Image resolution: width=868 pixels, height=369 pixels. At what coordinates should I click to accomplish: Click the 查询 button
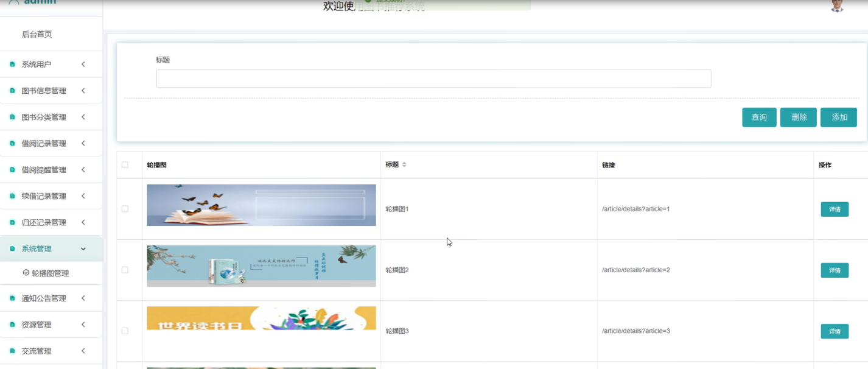pos(759,117)
